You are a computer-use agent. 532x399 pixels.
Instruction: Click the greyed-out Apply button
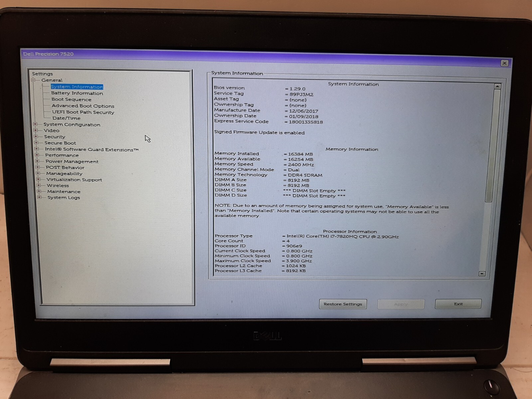coord(401,304)
